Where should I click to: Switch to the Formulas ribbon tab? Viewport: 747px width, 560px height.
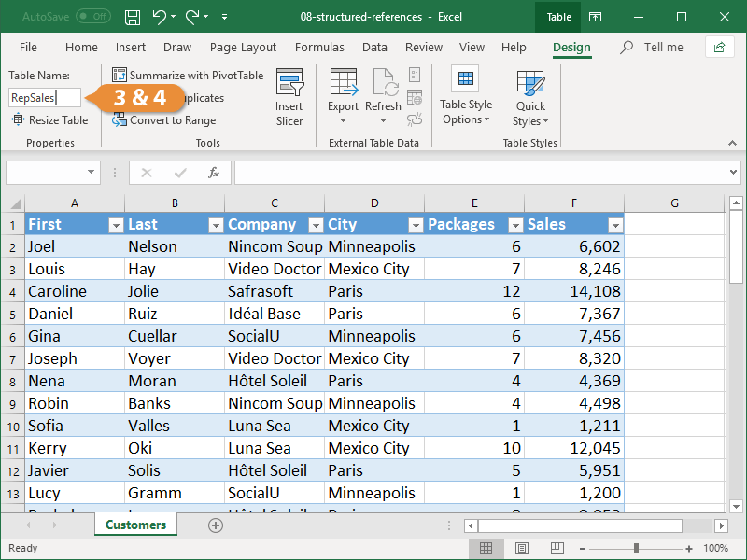tap(319, 47)
